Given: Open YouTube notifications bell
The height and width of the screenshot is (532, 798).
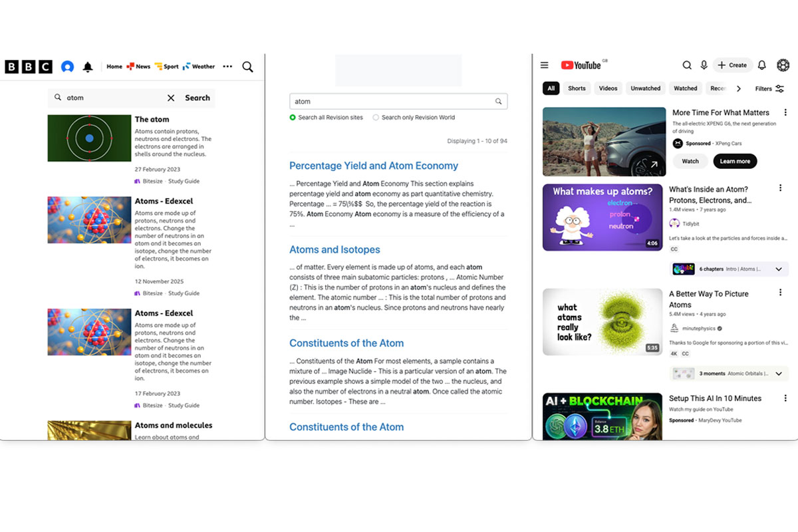Looking at the screenshot, I should pos(762,65).
